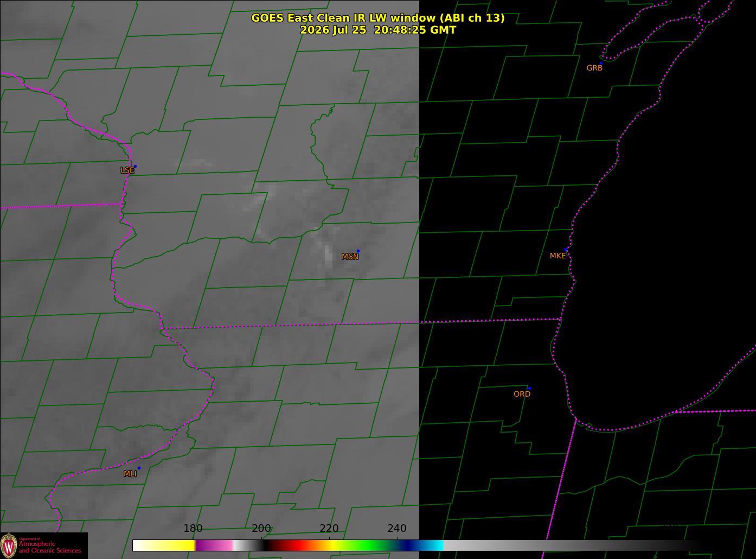Screen dimensions: 756x559
Task: Click the LSE station marker label
Action: click(127, 170)
